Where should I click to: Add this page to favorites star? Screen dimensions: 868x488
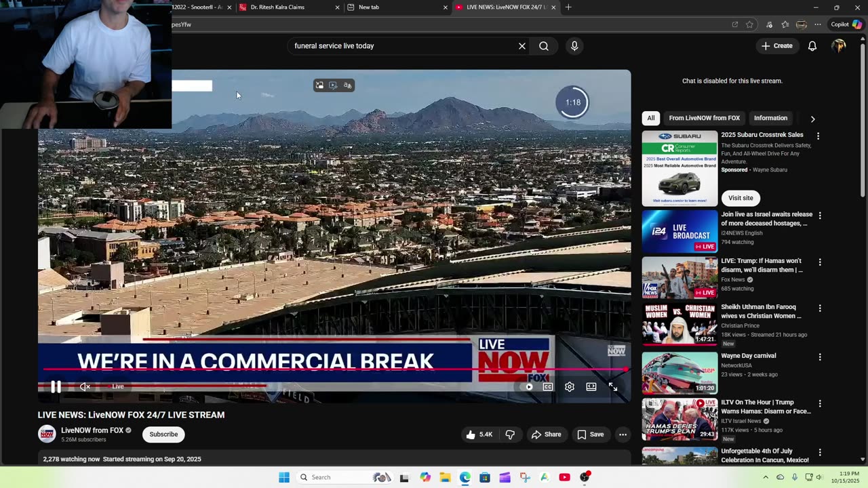[x=749, y=24]
